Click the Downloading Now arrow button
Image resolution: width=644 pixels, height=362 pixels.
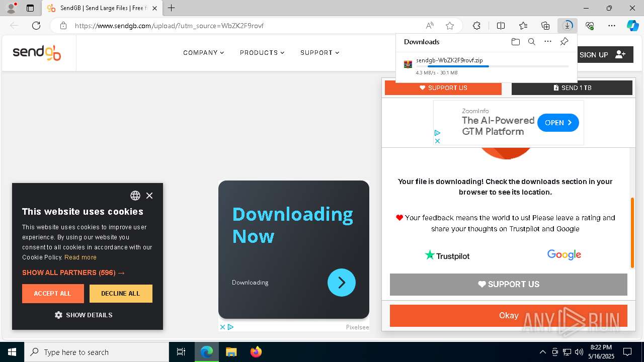pyautogui.click(x=342, y=283)
